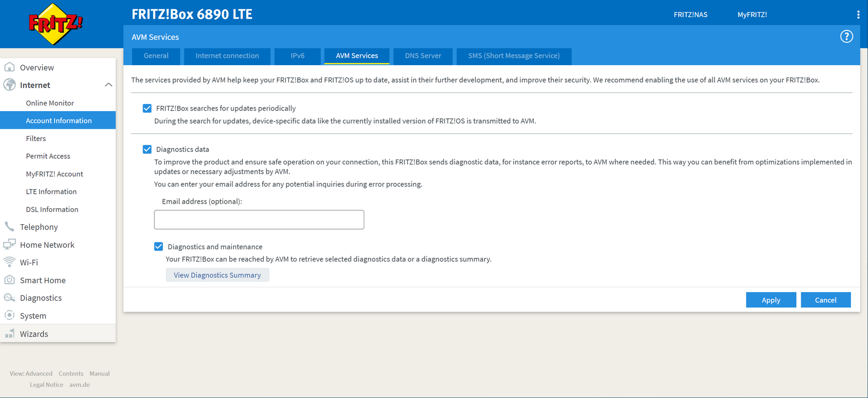The height and width of the screenshot is (398, 868).
Task: Open the Contents footer link
Action: [x=71, y=374]
